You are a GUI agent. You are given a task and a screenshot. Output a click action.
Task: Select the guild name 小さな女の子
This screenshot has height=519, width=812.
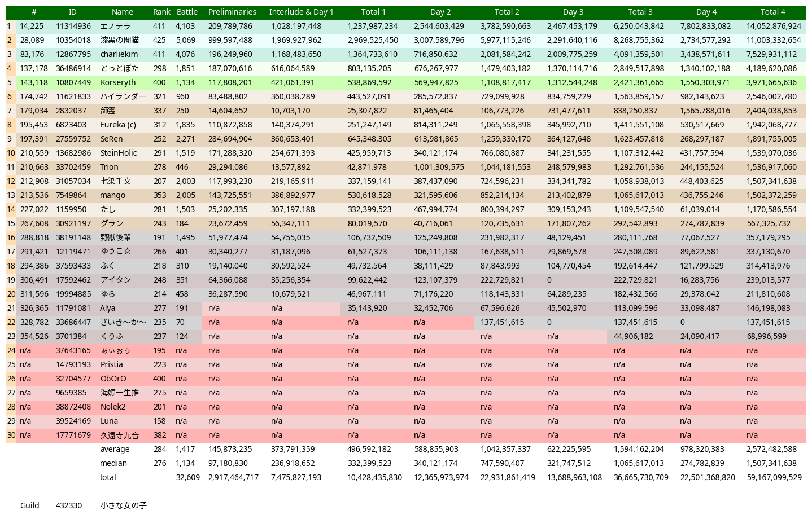click(124, 505)
